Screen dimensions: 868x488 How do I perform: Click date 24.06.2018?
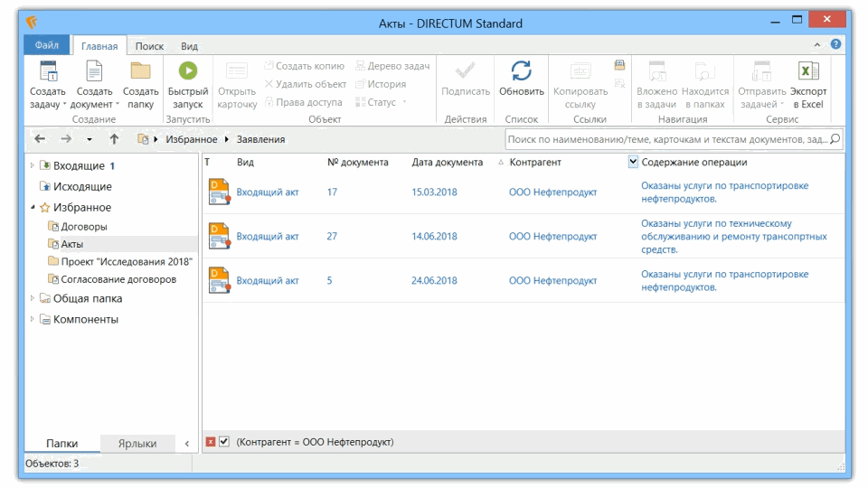point(435,280)
